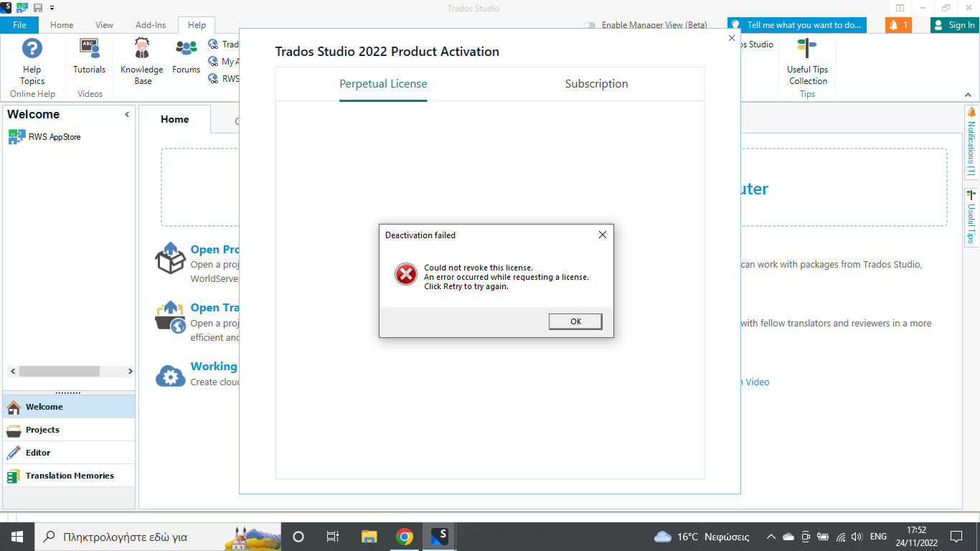Click the Trados Studio taskbar icon
980x551 pixels.
pyautogui.click(x=440, y=537)
